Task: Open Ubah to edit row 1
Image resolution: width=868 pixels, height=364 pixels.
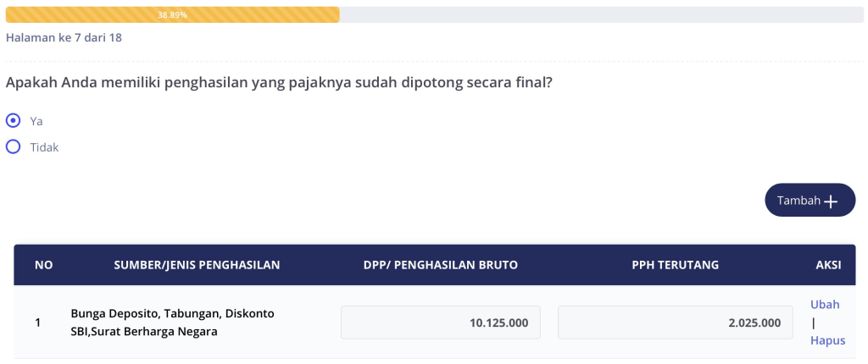Action: tap(825, 304)
